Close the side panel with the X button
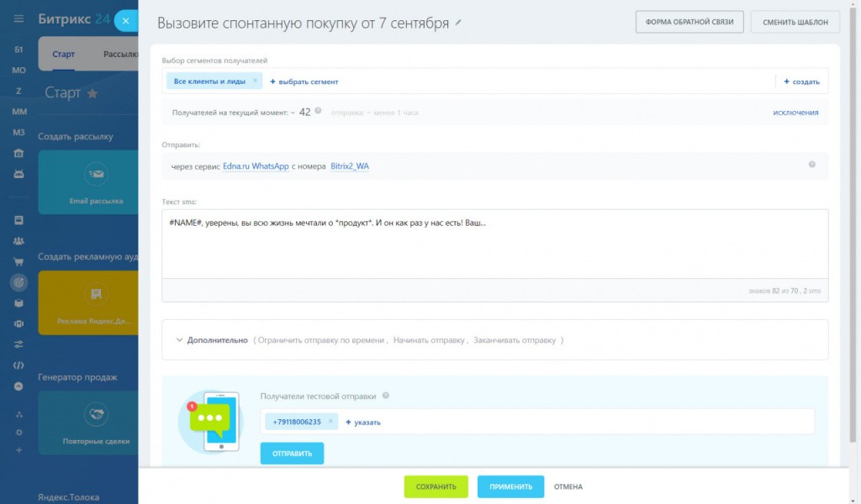 pos(126,21)
